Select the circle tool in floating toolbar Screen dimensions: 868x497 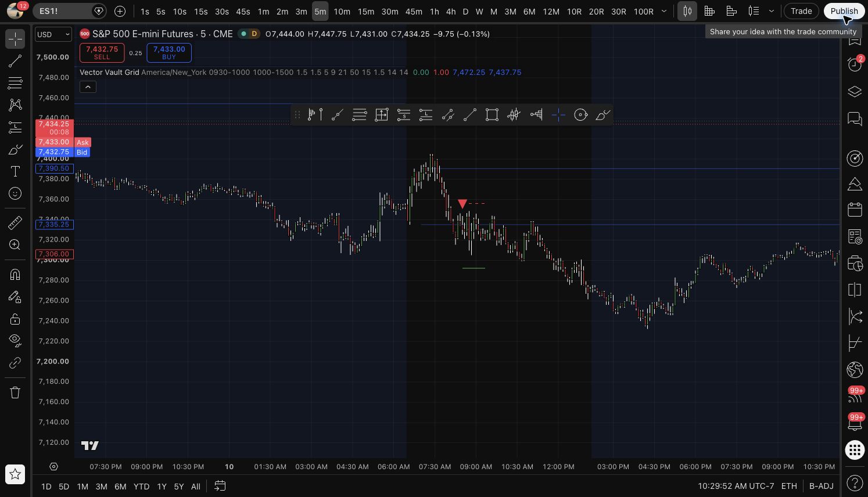pos(580,114)
